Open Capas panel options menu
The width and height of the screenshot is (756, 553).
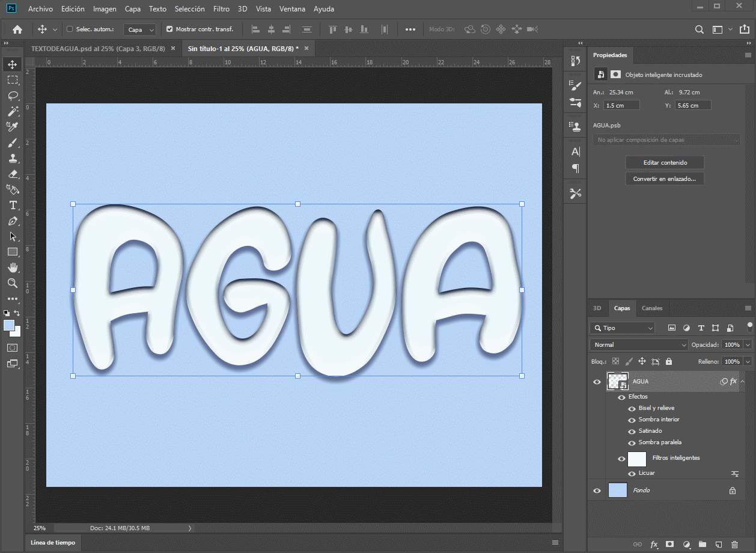748,308
